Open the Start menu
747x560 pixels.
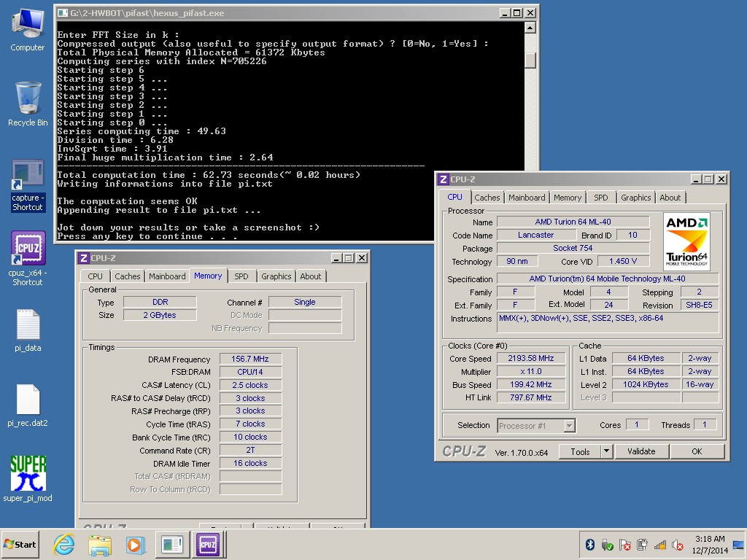pyautogui.click(x=20, y=544)
